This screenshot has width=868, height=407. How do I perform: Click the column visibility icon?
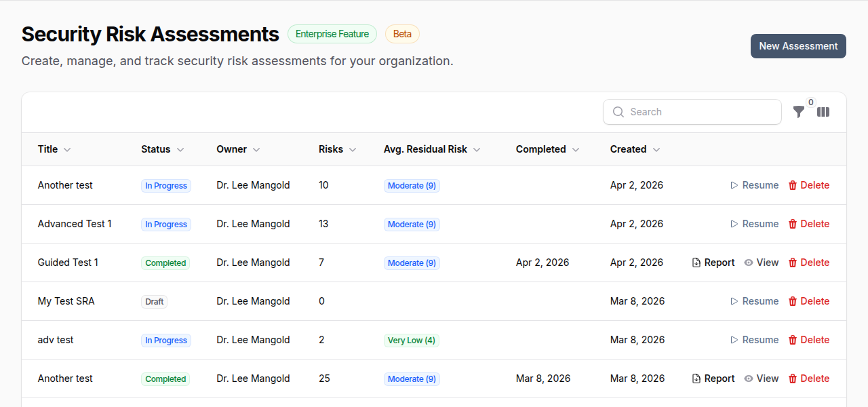click(x=823, y=112)
